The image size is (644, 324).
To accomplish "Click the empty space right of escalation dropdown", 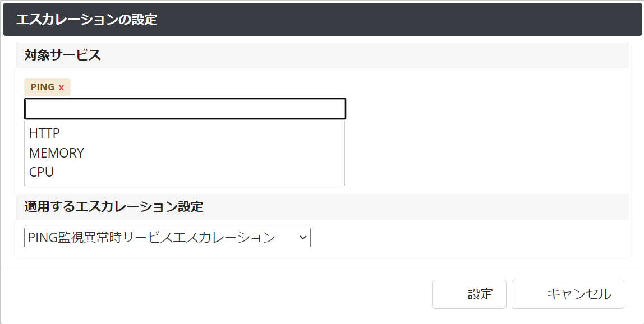I will point(466,237).
